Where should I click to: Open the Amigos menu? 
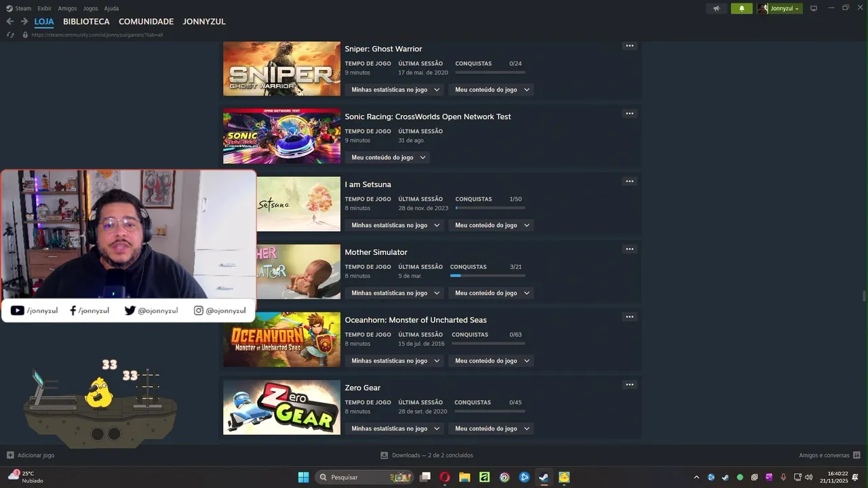[x=67, y=9]
